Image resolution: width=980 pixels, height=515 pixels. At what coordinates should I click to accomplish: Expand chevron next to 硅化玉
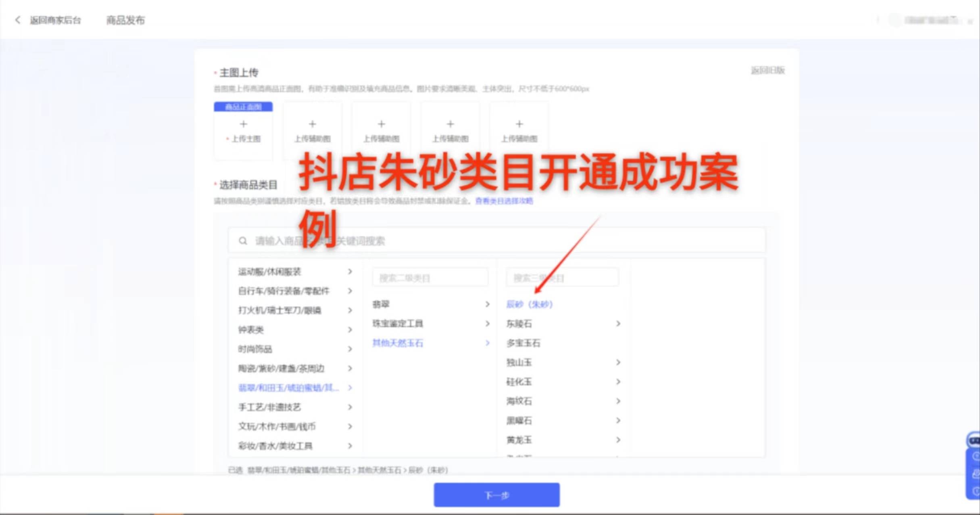click(618, 382)
